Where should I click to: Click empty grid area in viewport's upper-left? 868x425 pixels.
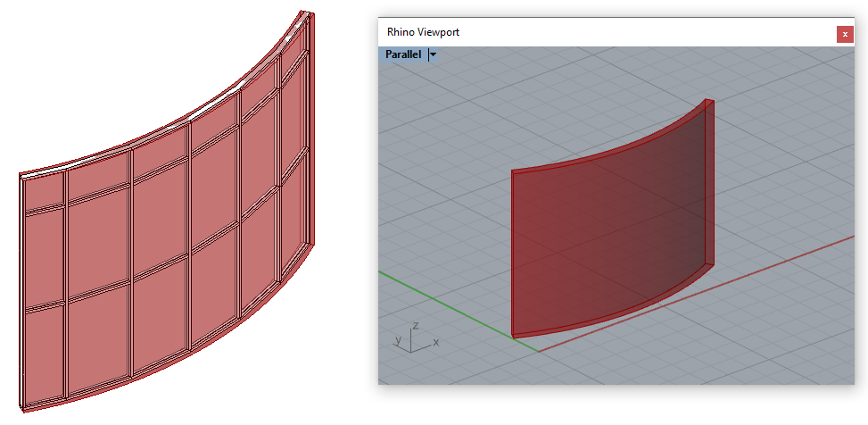point(428,107)
